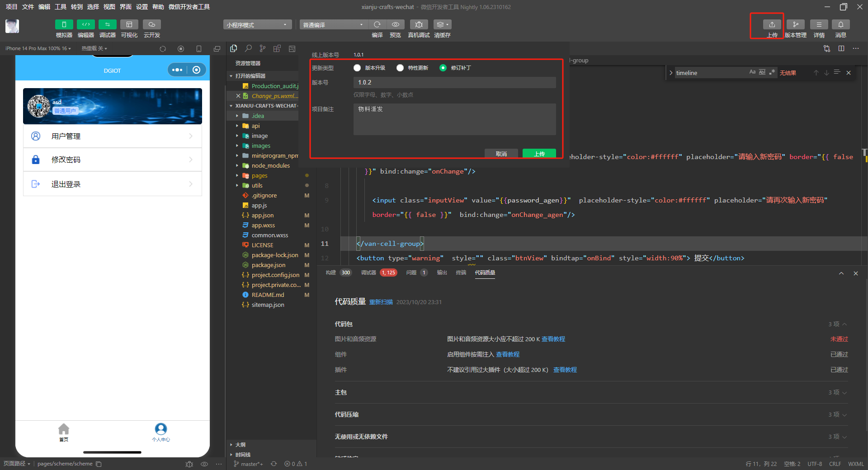Expand the 大纲 outline section
This screenshot has width=868, height=470.
pyautogui.click(x=240, y=445)
